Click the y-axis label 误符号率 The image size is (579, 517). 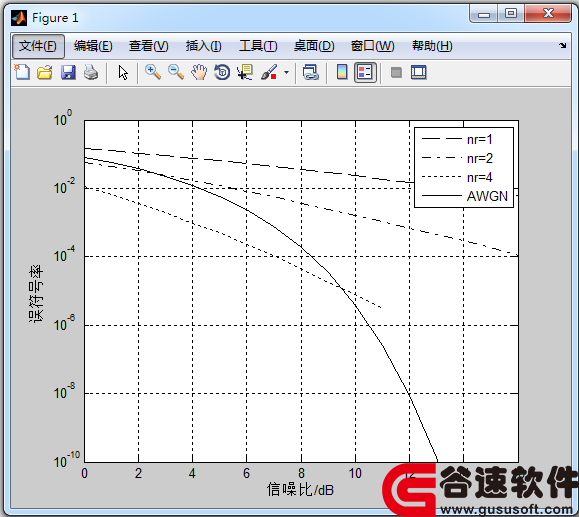tap(36, 294)
